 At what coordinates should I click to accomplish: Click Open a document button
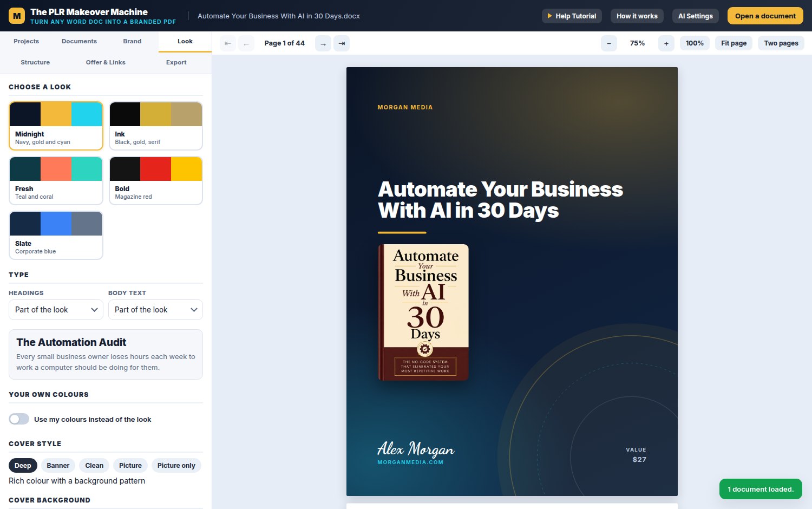[765, 16]
